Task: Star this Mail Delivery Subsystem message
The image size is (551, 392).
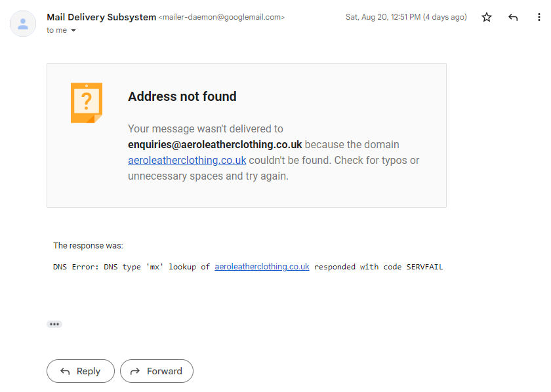Action: pos(487,17)
